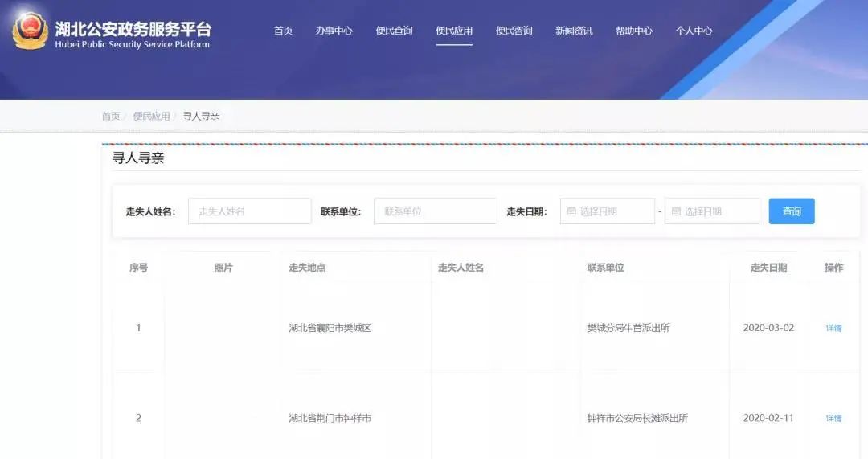Go to 个人中心 menu item
Image resolution: width=868 pixels, height=459 pixels.
pos(694,31)
